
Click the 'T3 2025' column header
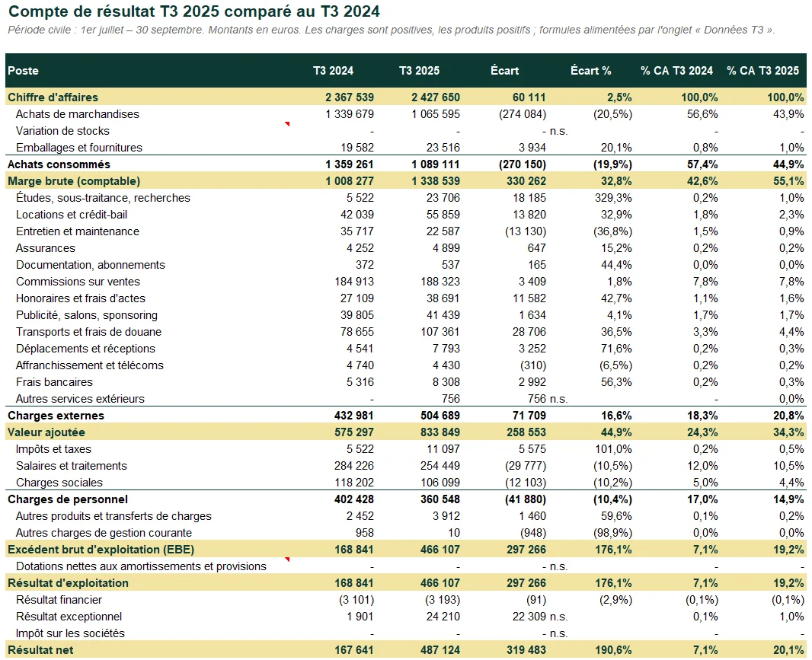(x=419, y=71)
